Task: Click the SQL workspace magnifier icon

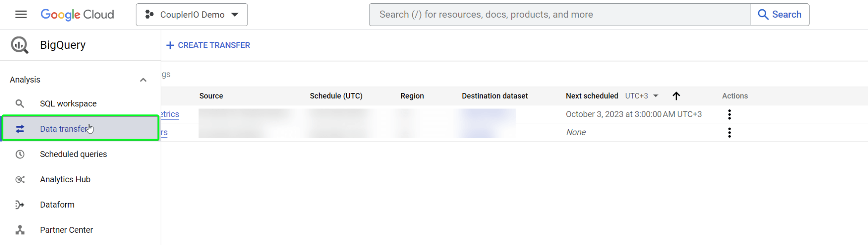Action: click(x=19, y=103)
